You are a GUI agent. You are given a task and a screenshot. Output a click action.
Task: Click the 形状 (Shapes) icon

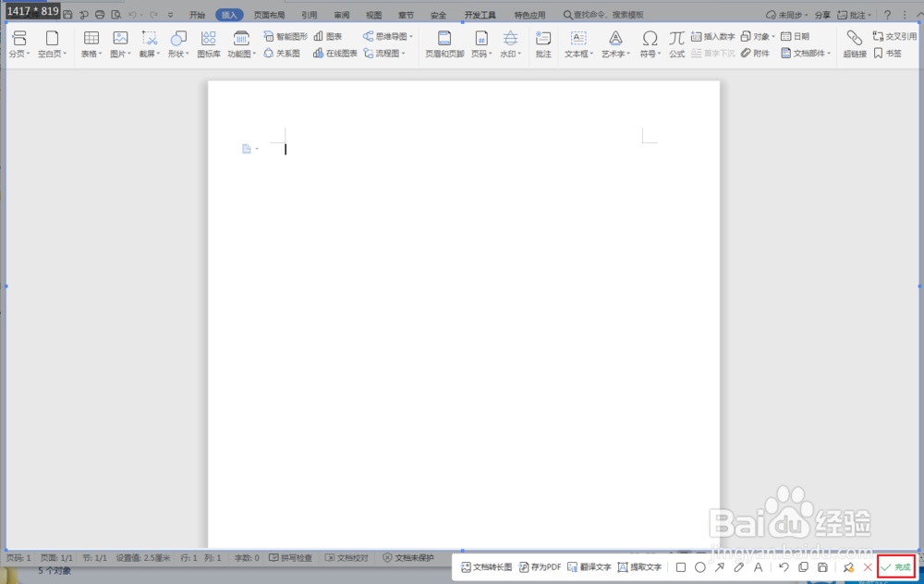click(x=178, y=39)
